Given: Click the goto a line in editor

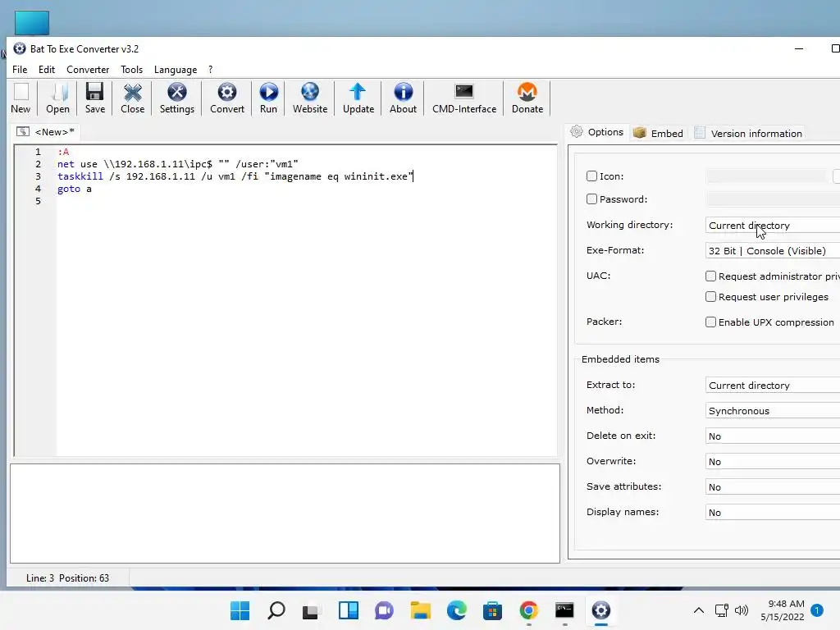Looking at the screenshot, I should pos(75,189).
